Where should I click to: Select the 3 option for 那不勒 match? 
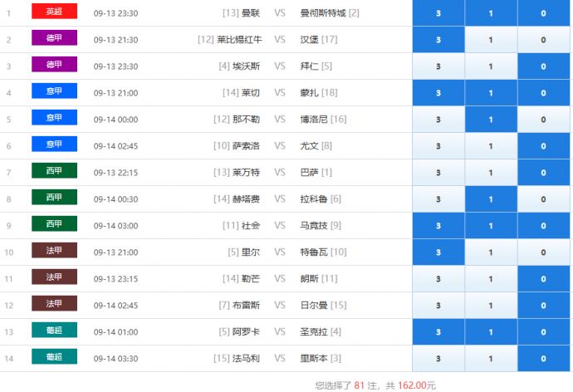pyautogui.click(x=438, y=120)
